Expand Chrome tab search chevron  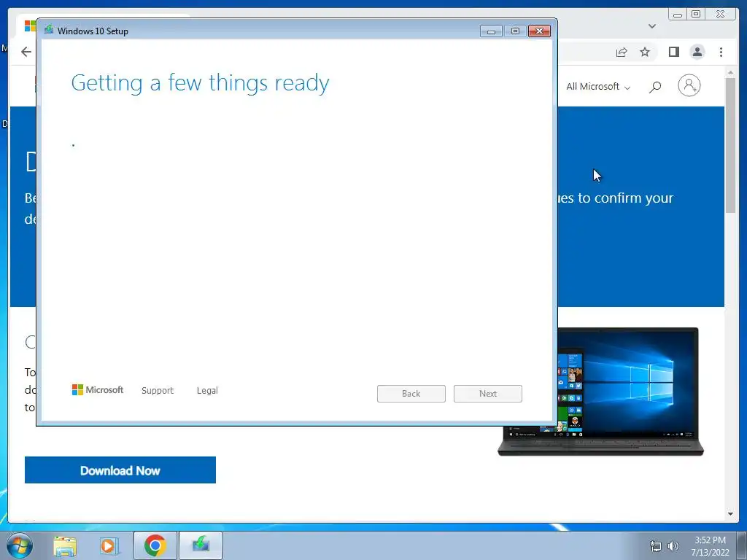[x=652, y=26]
